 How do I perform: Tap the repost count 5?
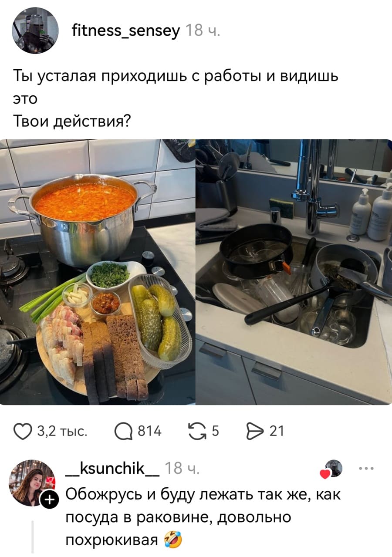tap(215, 431)
